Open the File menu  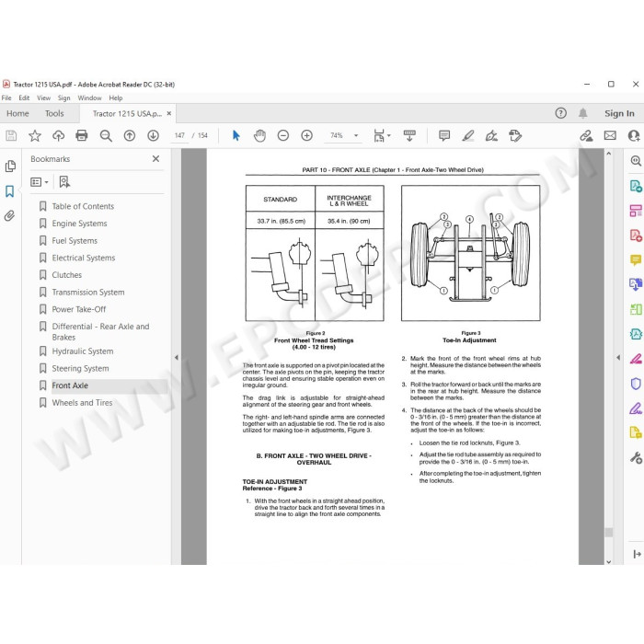pyautogui.click(x=6, y=98)
